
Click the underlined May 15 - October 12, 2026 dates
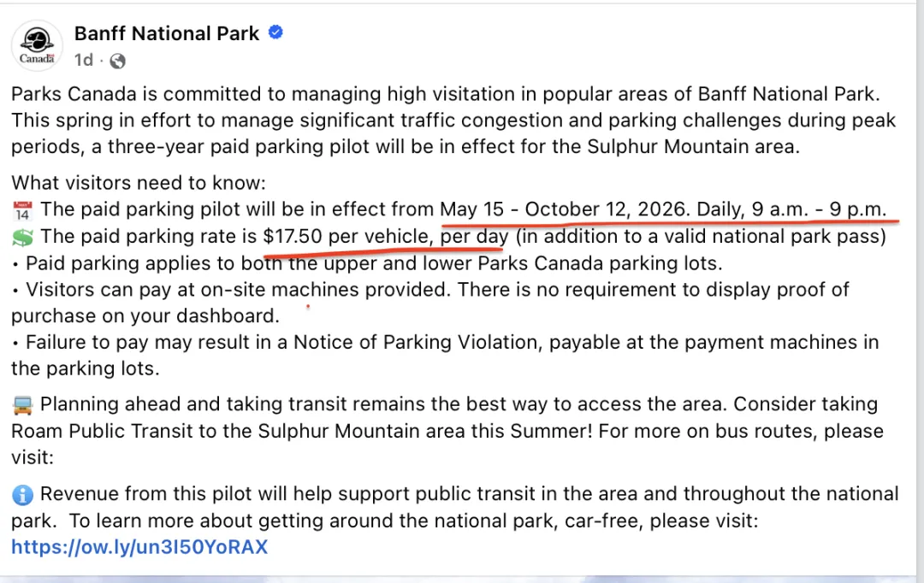pyautogui.click(x=564, y=209)
